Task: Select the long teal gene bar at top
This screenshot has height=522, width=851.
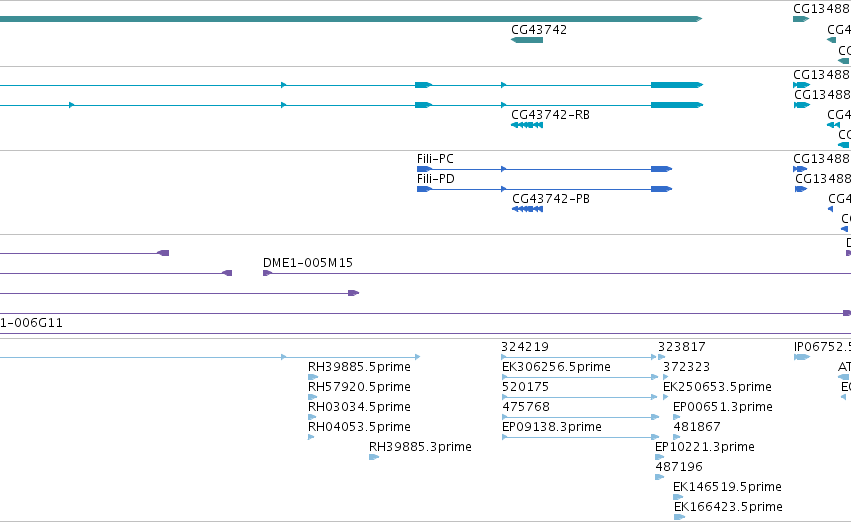Action: click(x=351, y=19)
